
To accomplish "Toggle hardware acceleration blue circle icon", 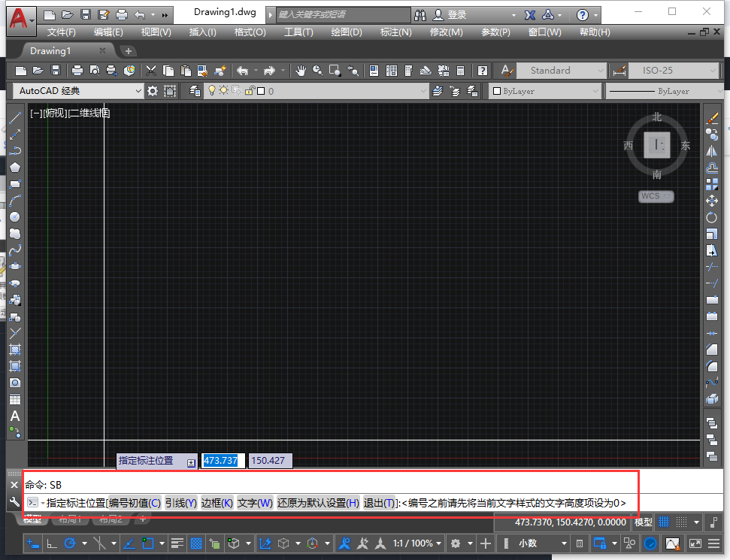I will (x=650, y=543).
